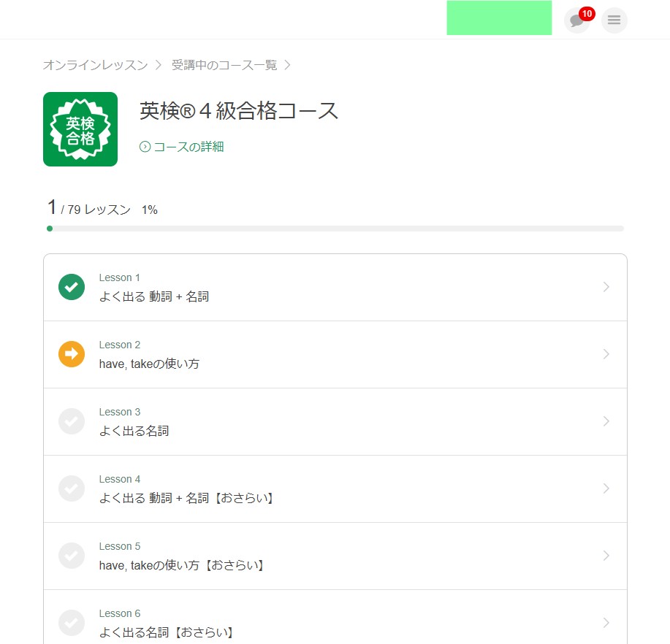
Task: Click the green box in the header
Action: (x=499, y=18)
